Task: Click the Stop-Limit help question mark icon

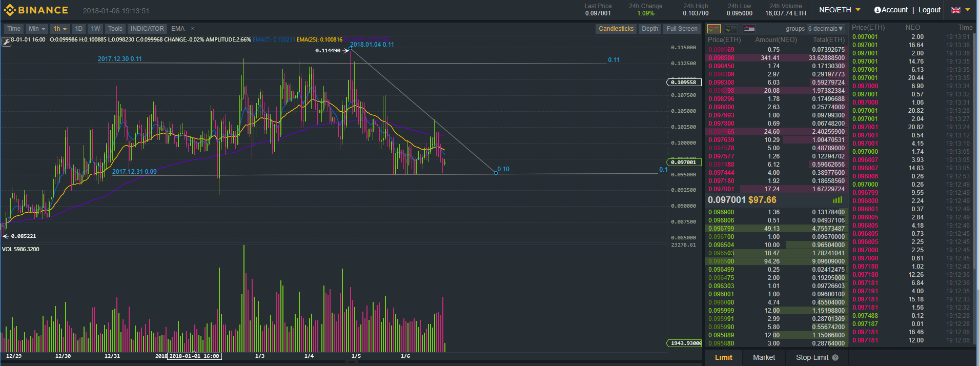Action: 835,358
